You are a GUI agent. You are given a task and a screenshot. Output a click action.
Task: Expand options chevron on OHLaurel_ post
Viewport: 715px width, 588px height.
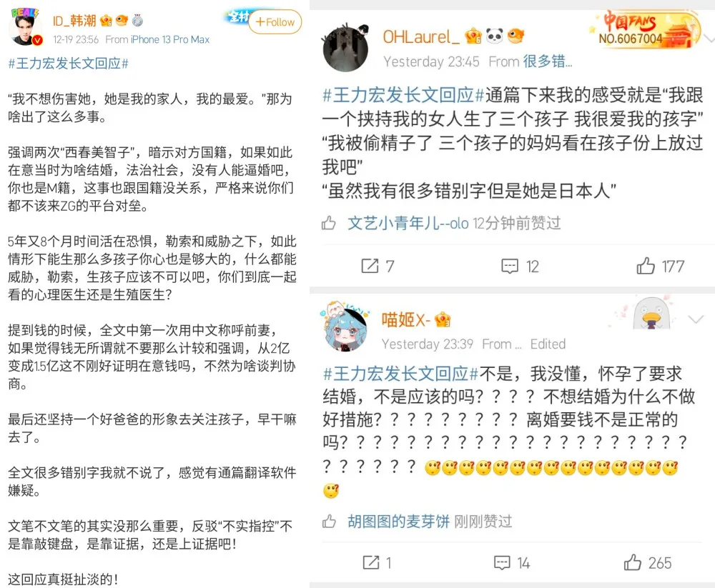pyautogui.click(x=709, y=39)
